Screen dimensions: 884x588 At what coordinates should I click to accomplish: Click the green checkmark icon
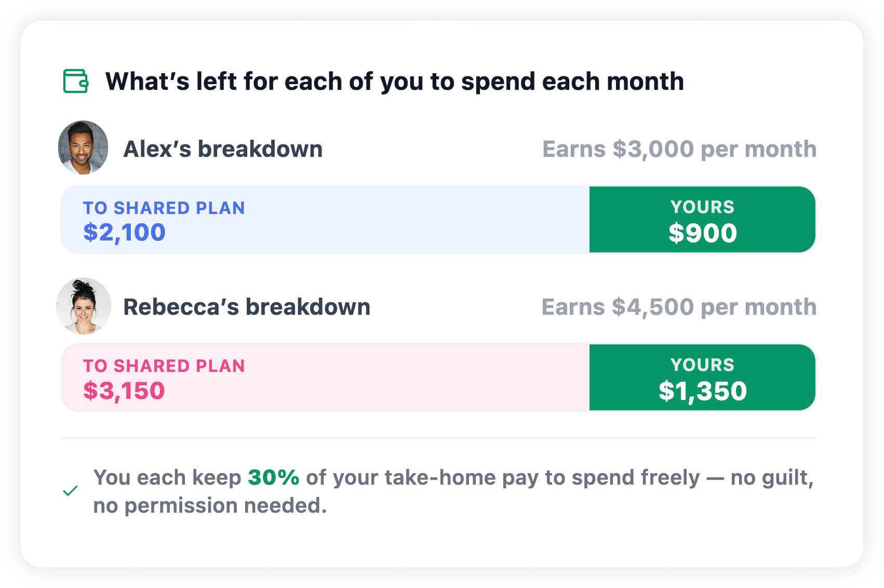70,491
